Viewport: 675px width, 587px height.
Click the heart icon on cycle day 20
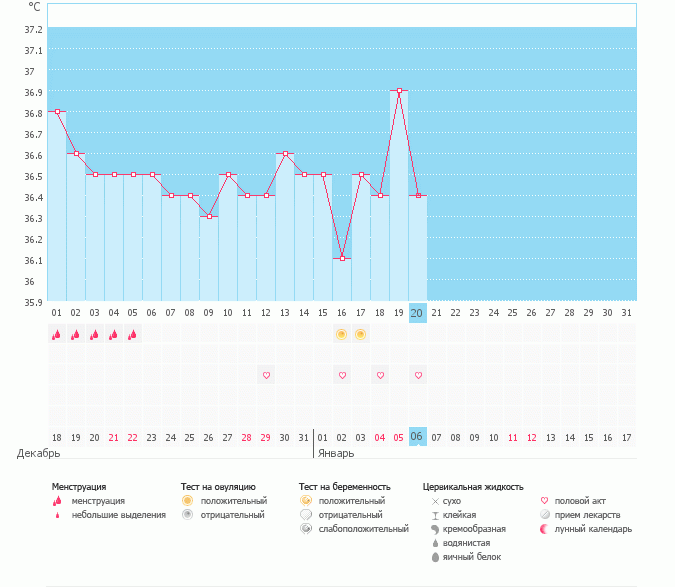coord(418,375)
